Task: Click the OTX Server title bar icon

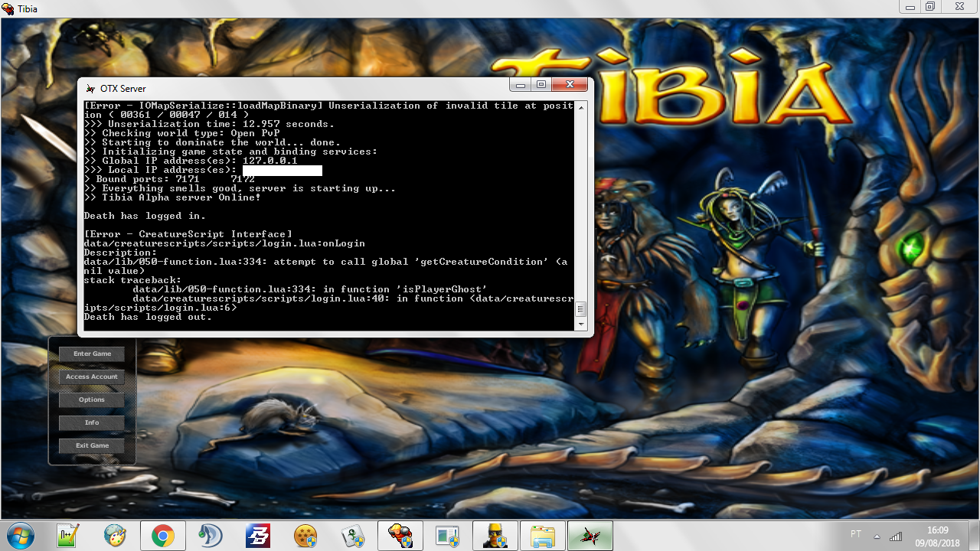Action: tap(90, 88)
